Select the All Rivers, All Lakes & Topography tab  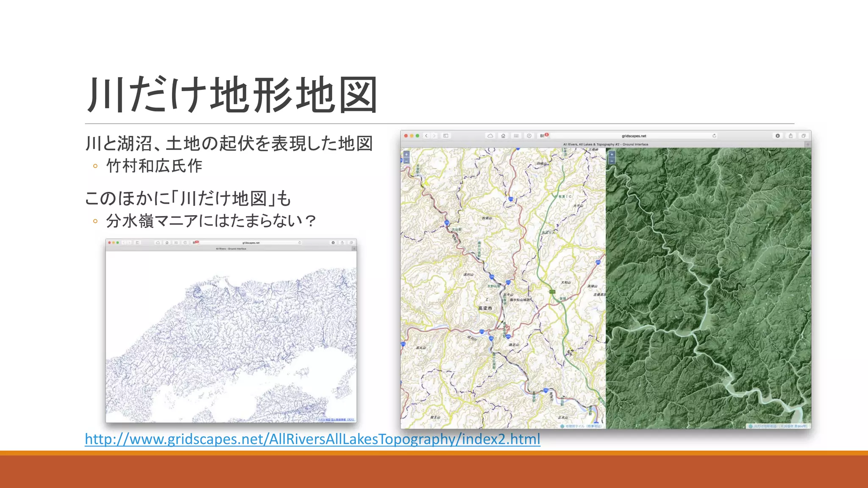(605, 144)
